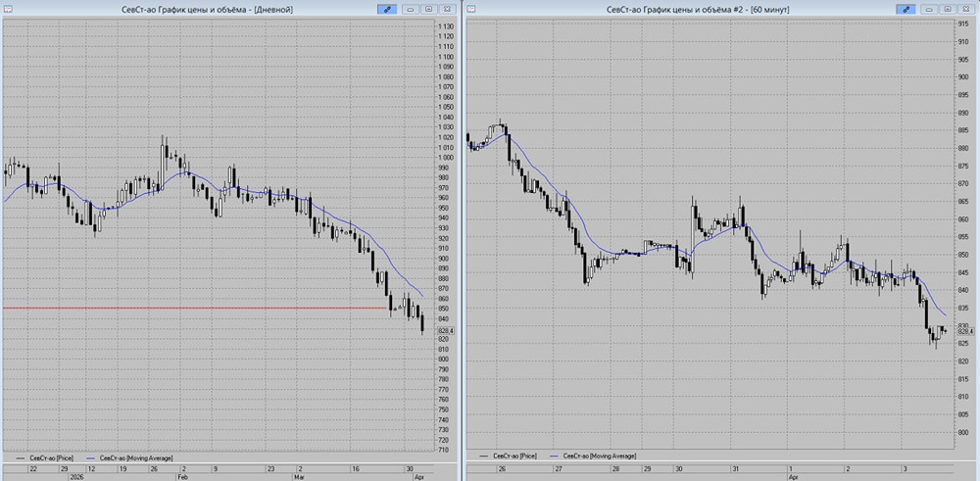Click the current price label 828,4 in the 60 минут chart

coord(967,332)
